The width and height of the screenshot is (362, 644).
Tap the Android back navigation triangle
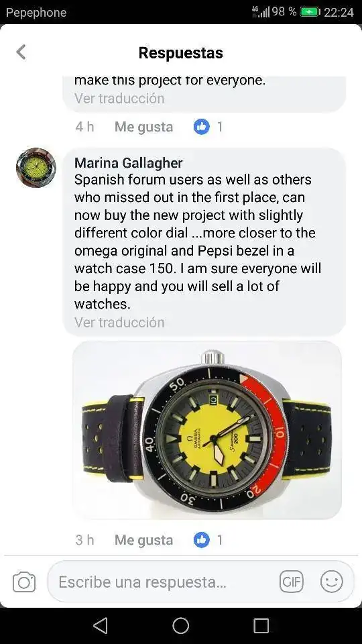[x=100, y=626]
